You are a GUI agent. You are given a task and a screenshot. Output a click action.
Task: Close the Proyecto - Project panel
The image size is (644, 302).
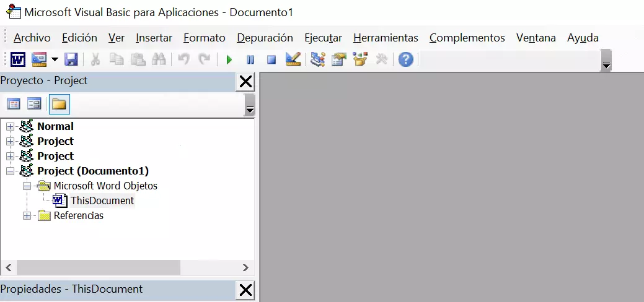click(x=245, y=82)
